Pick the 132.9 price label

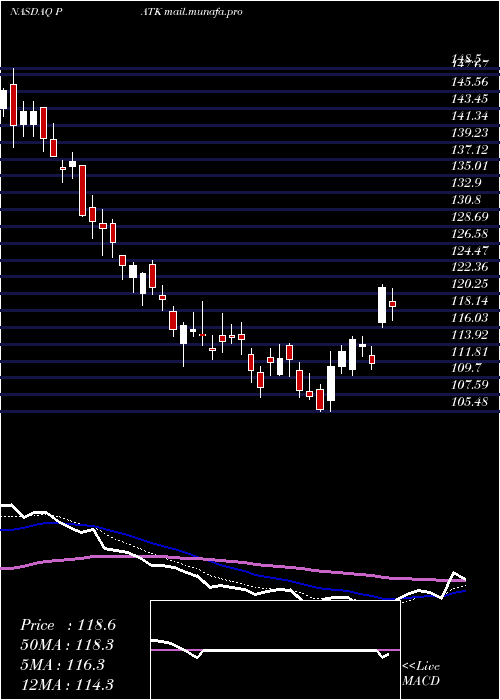467,183
